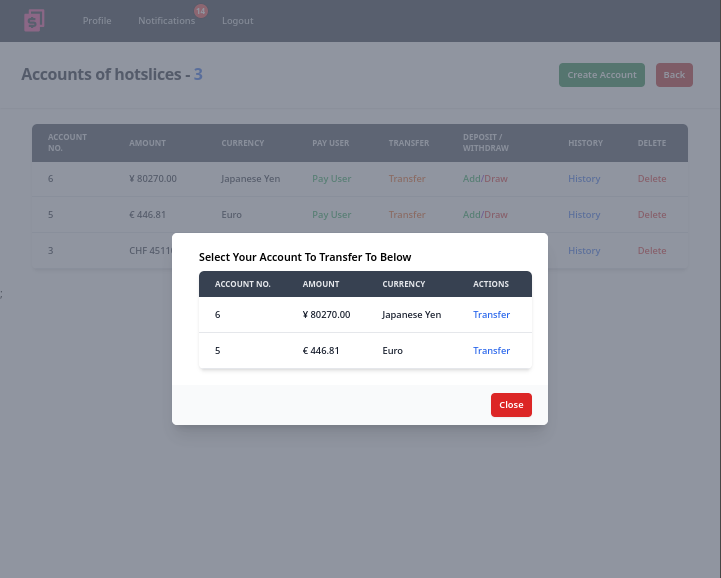This screenshot has width=721, height=578.
Task: Click the 14 notifications badge
Action: point(200,11)
